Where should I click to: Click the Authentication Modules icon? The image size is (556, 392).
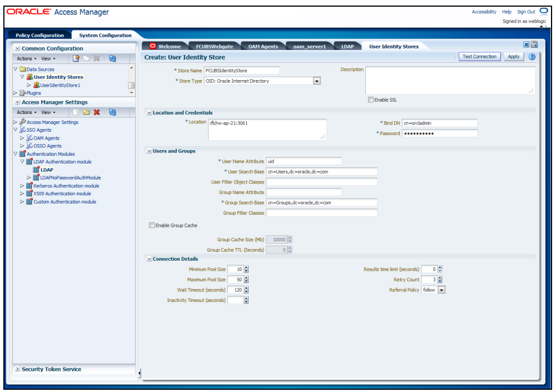coord(23,153)
